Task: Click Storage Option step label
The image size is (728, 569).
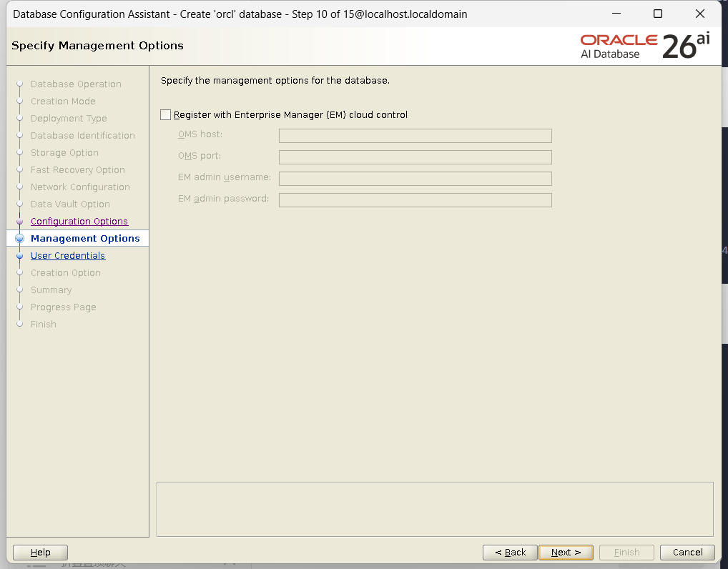Action: (x=64, y=153)
